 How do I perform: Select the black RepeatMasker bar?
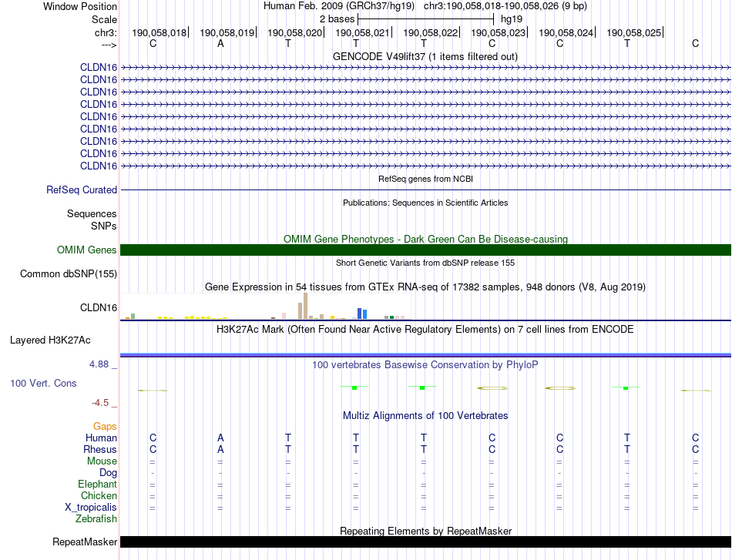(425, 542)
